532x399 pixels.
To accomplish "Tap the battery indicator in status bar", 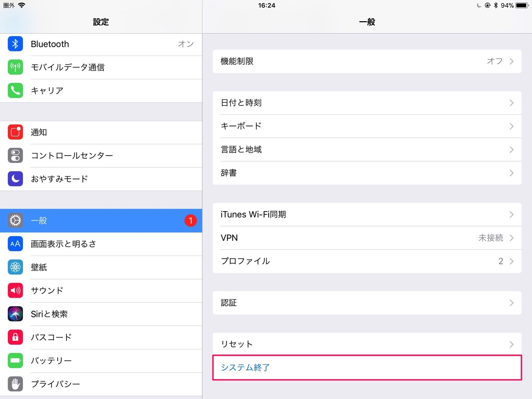I will pyautogui.click(x=522, y=5).
